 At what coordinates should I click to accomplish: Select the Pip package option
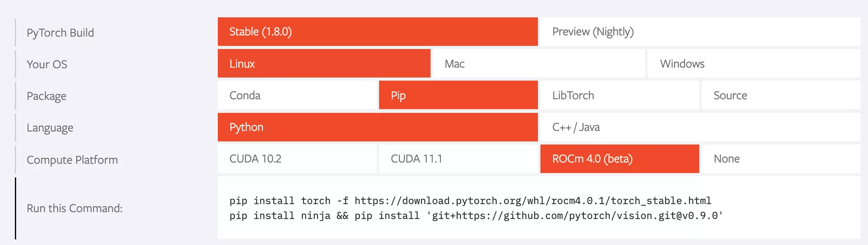[x=458, y=95]
